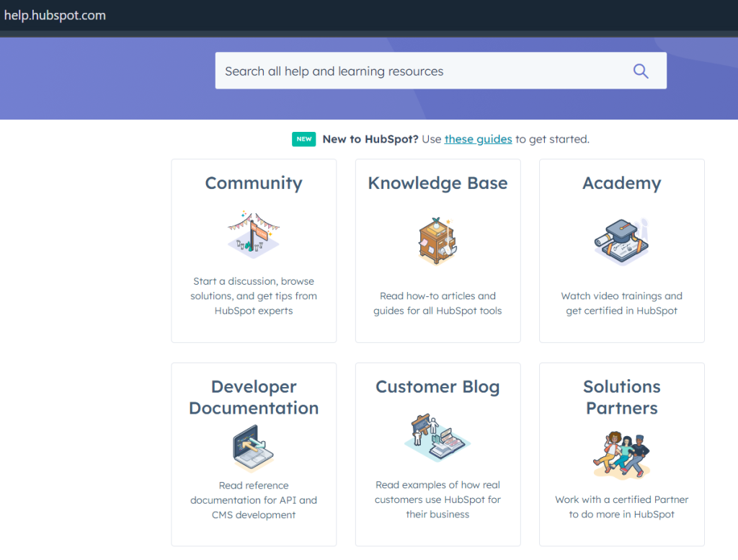Click the green NEW badge

[x=303, y=139]
